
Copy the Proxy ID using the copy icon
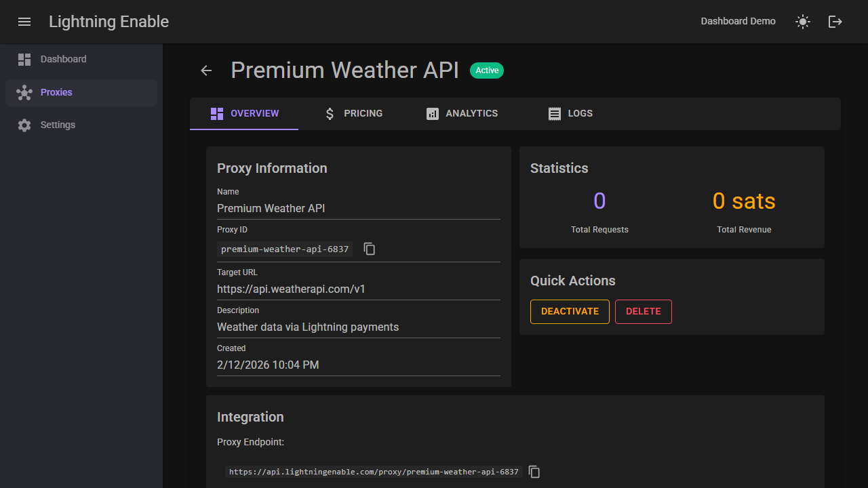click(369, 249)
